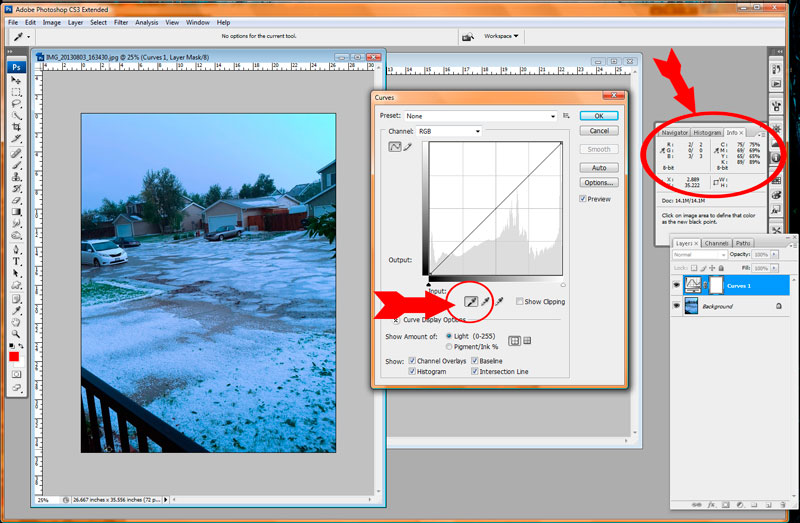Select the Lasso tool

16,104
